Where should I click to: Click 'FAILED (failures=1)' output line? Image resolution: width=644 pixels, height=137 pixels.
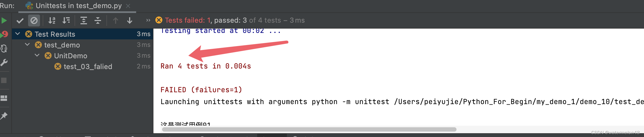point(201,90)
